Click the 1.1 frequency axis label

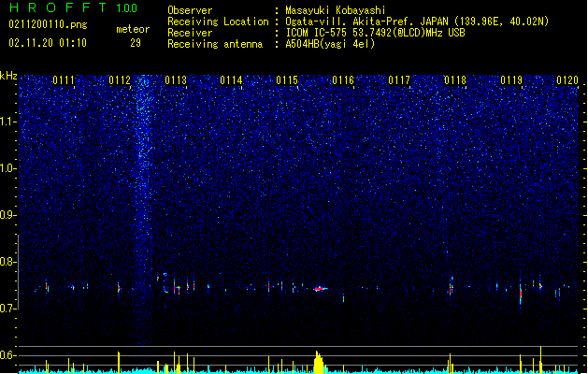pos(8,122)
